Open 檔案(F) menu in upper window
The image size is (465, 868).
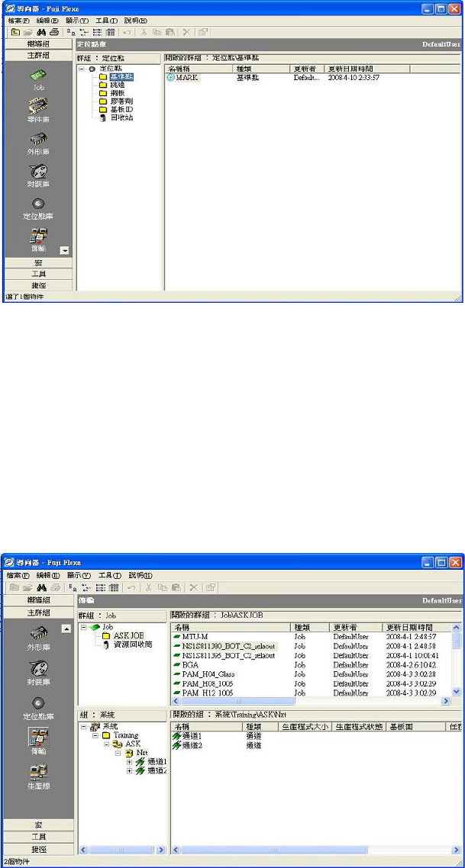point(18,21)
